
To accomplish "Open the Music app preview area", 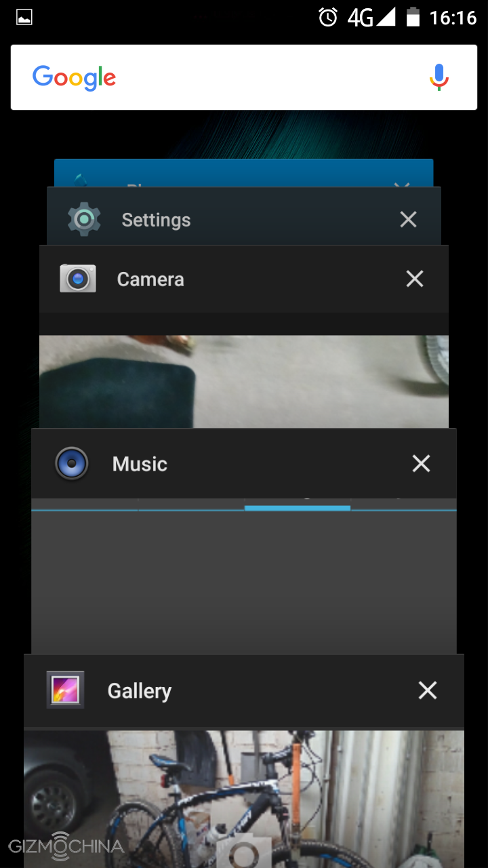I will pos(244,576).
